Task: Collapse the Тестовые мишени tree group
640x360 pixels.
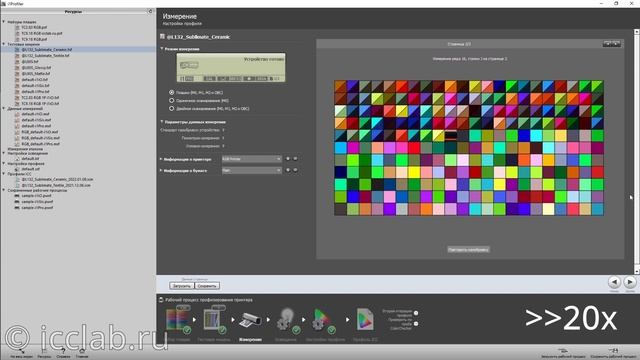Action: click(4, 44)
